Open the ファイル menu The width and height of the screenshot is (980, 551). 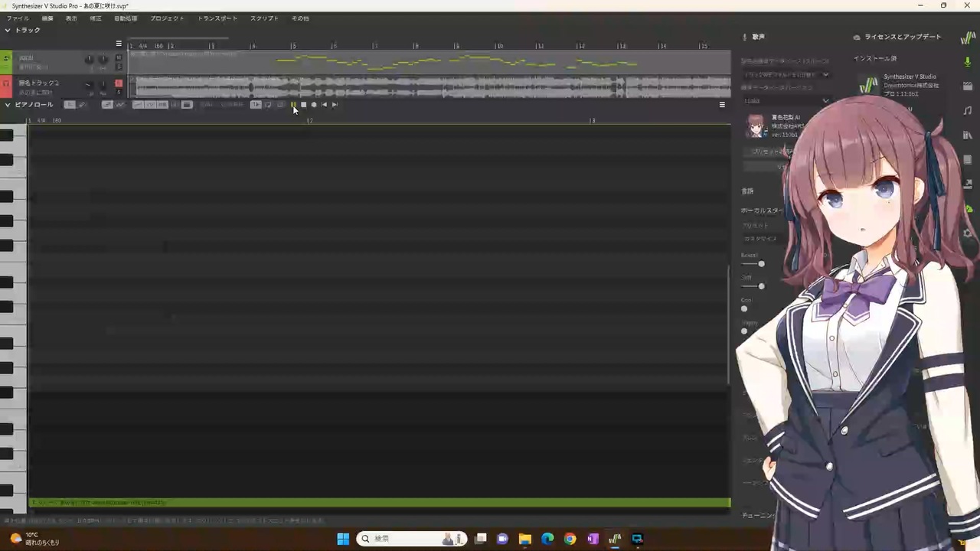coord(18,18)
